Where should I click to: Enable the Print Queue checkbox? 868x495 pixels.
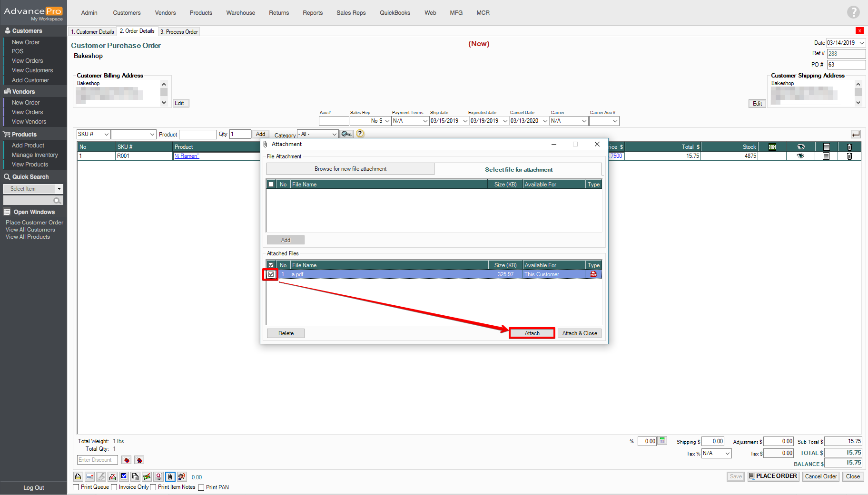[76, 487]
